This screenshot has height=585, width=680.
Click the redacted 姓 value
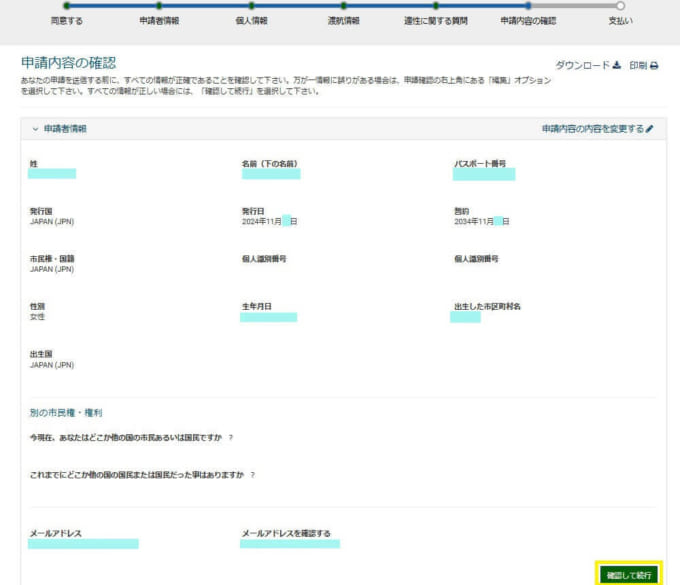tap(52, 173)
